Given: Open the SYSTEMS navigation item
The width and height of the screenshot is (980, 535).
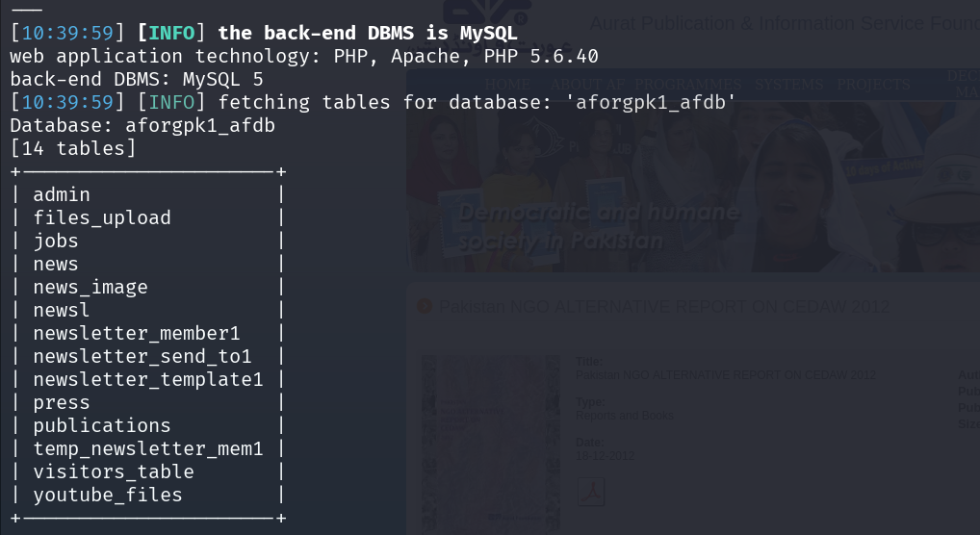Looking at the screenshot, I should point(788,85).
